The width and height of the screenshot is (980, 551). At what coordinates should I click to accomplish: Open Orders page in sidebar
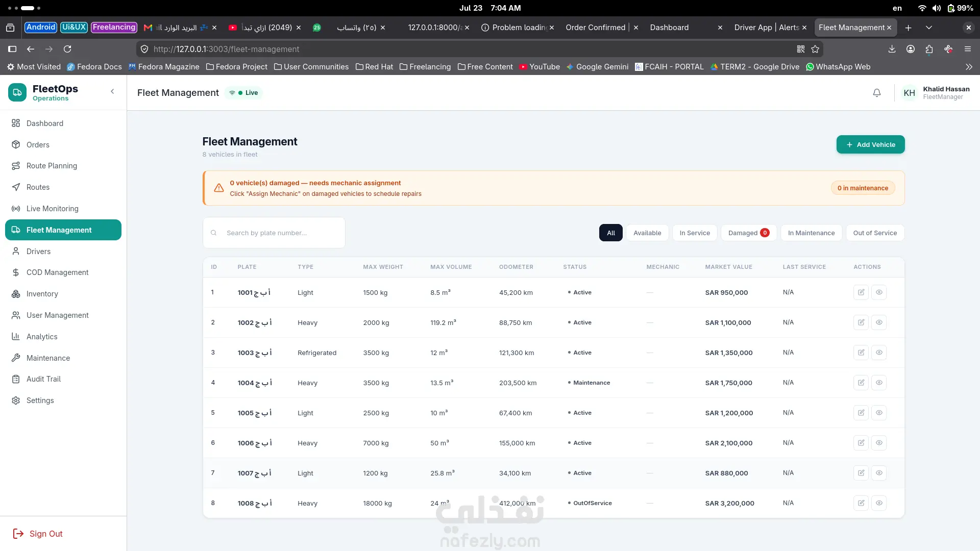(63, 145)
